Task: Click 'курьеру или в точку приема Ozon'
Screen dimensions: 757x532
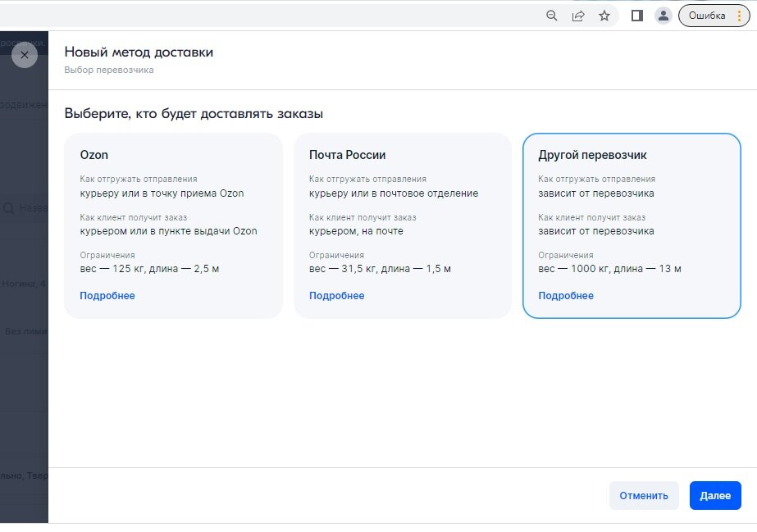Action: [x=162, y=193]
